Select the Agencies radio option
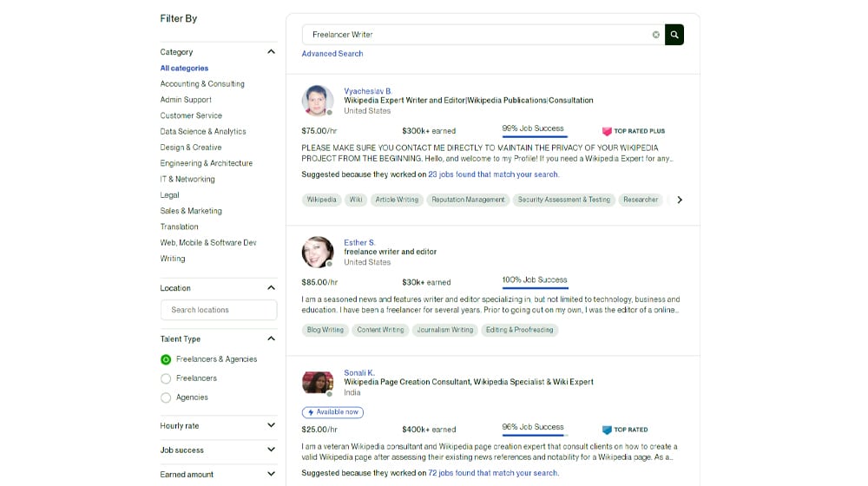The height and width of the screenshot is (486, 868). (166, 397)
